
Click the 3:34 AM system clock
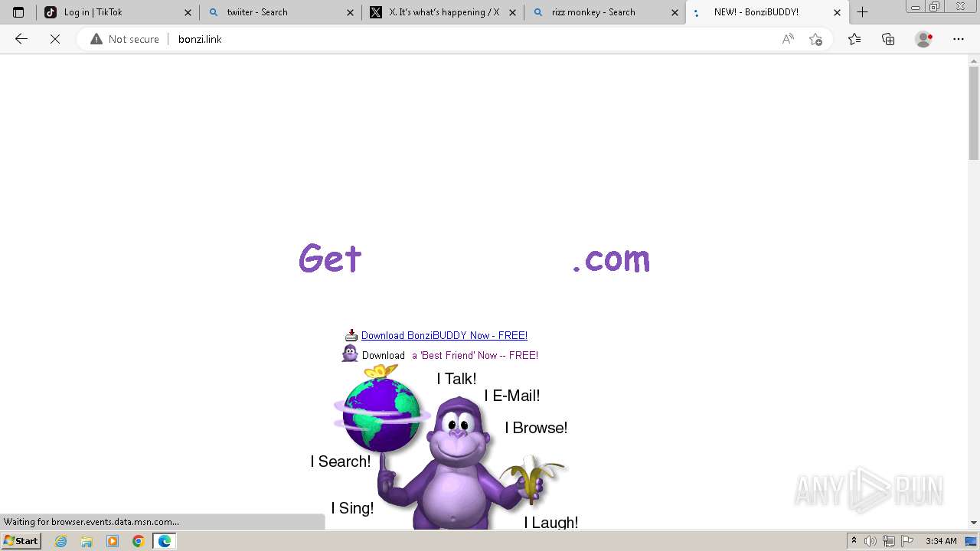tap(941, 541)
